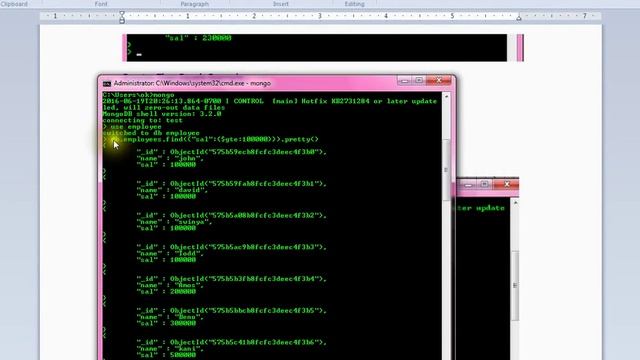
Task: Maximize the second cmd window behind
Action: (x=484, y=184)
